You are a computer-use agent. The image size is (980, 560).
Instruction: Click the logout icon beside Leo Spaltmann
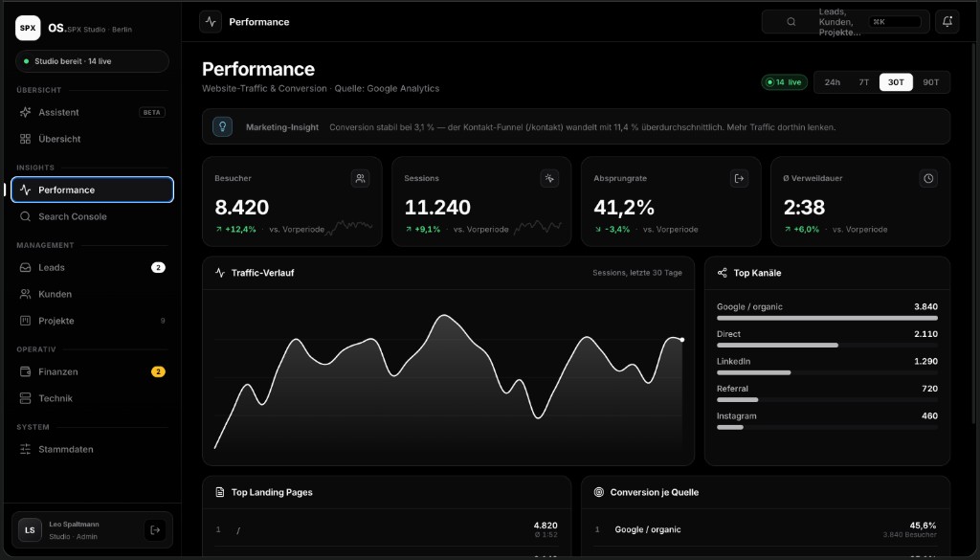tap(155, 530)
